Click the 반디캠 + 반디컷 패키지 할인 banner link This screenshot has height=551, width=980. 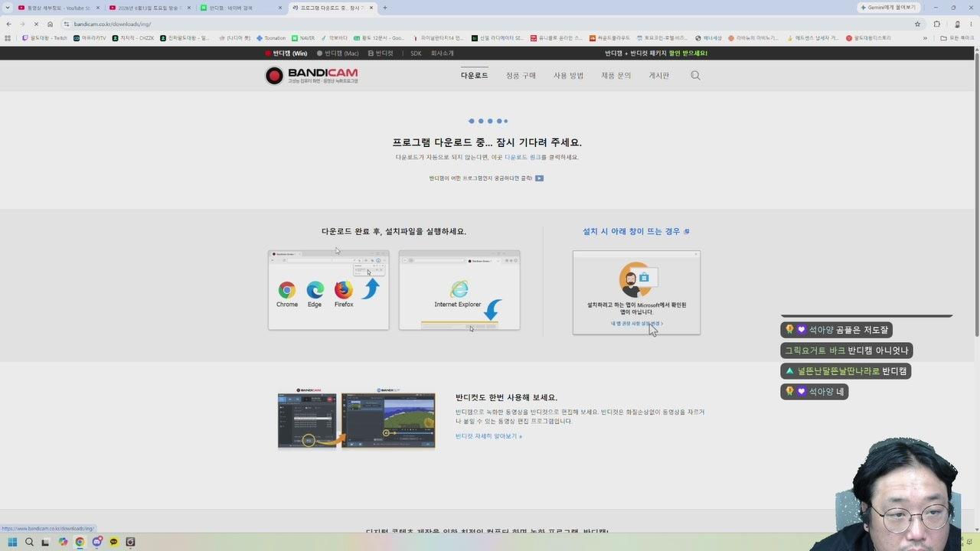click(656, 54)
